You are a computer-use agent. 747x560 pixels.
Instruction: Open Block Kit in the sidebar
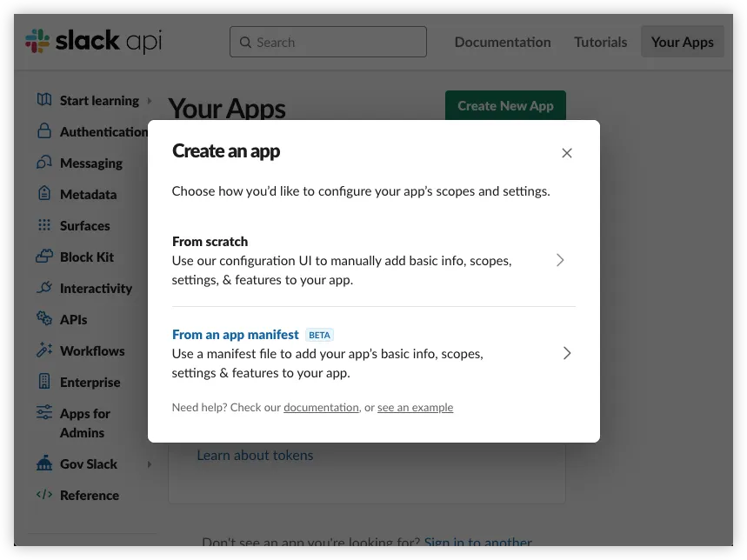point(87,257)
